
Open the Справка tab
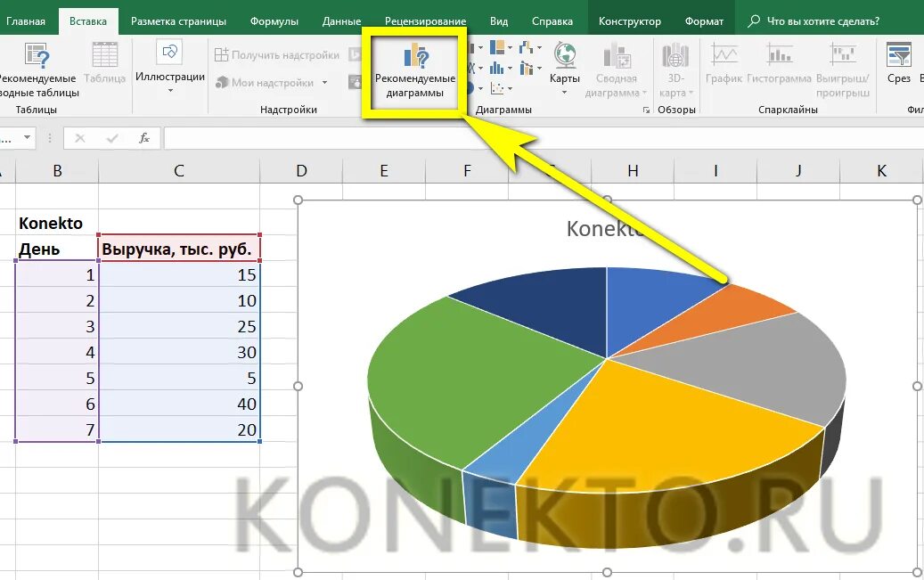click(x=552, y=21)
